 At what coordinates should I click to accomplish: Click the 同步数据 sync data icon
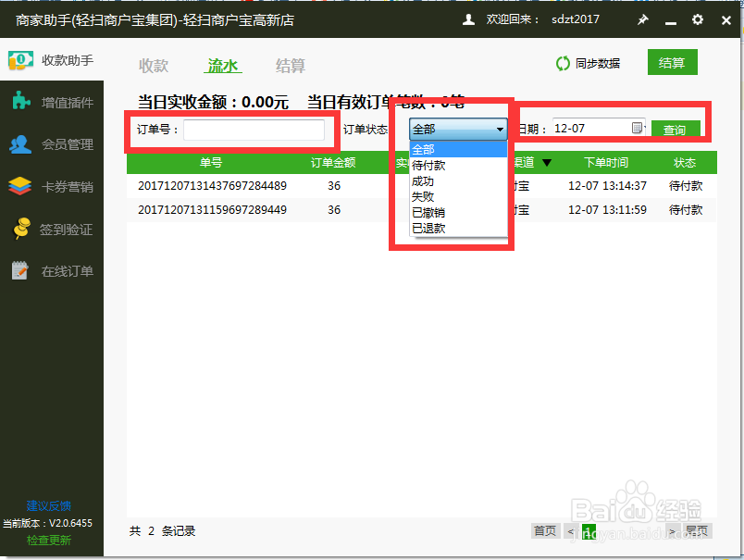click(x=562, y=64)
